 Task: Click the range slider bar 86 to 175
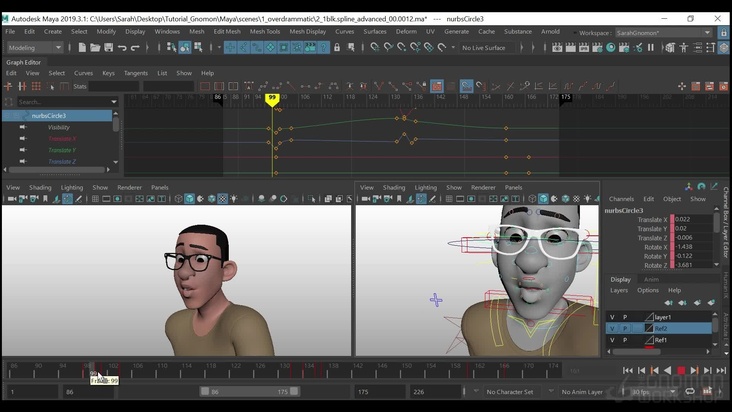pos(249,391)
